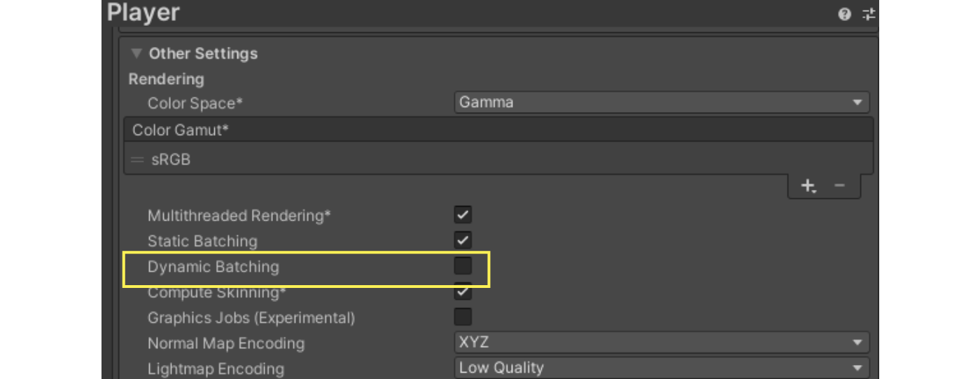980x379 pixels.
Task: Open the Lightmap Encoding dropdown
Action: [x=661, y=368]
